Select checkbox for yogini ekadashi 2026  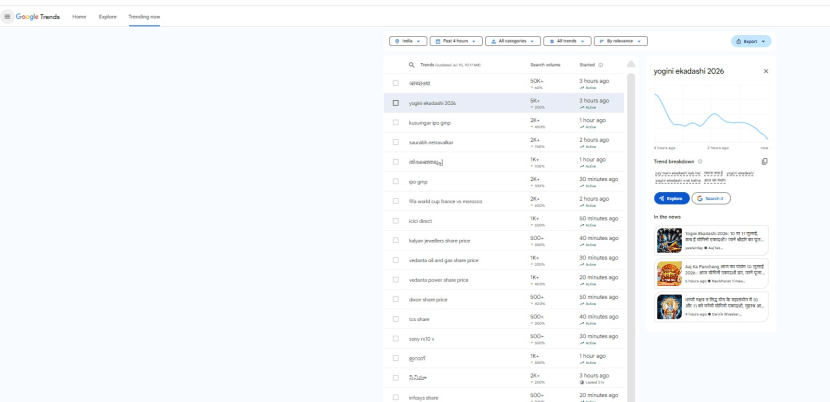pyautogui.click(x=395, y=103)
